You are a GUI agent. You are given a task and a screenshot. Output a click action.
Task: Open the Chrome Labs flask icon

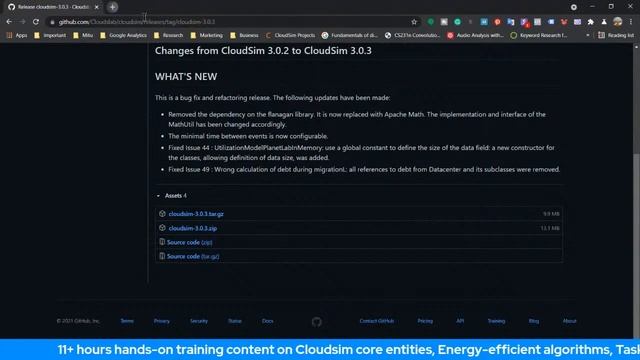coord(604,22)
